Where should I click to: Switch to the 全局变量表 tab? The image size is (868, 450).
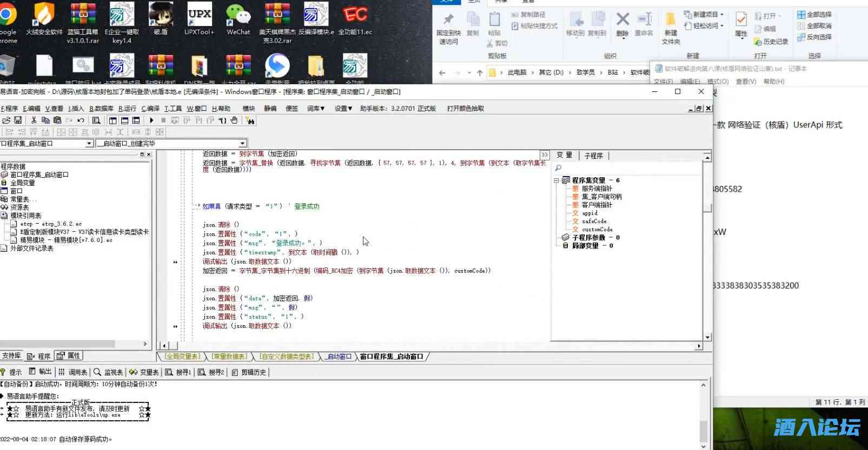(x=182, y=357)
